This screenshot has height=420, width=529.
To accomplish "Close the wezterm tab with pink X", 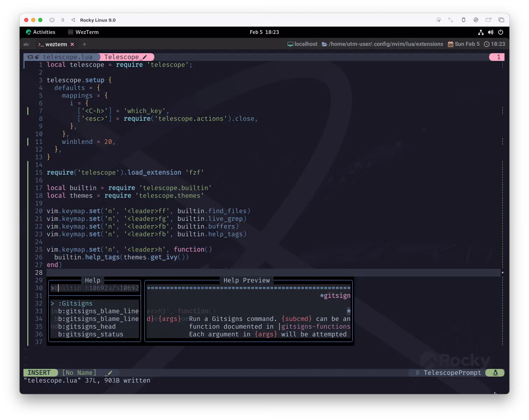I will [x=72, y=44].
